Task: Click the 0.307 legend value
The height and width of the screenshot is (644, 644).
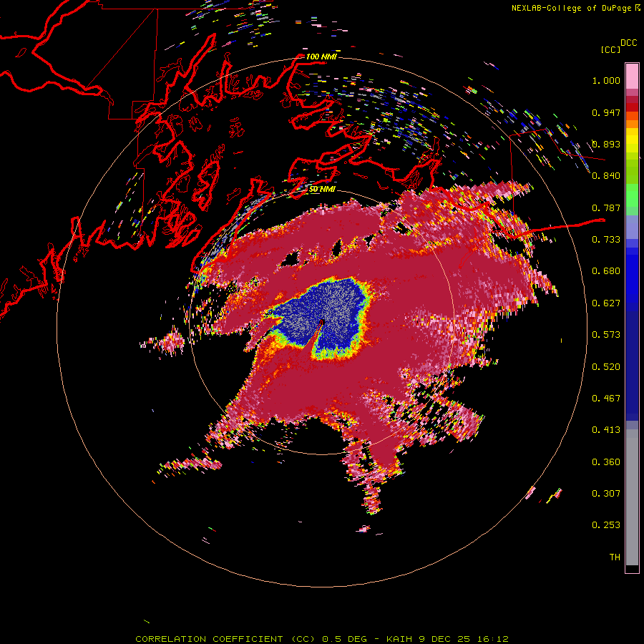Action: click(x=606, y=494)
